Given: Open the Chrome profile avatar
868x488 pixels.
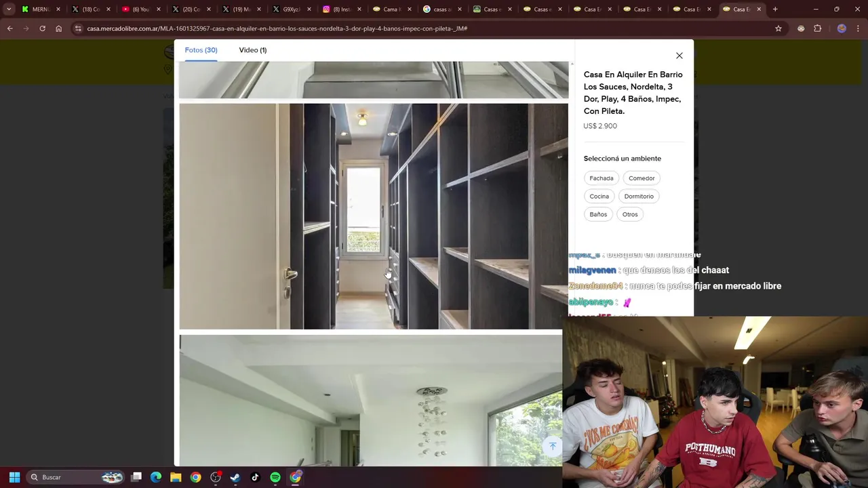Looking at the screenshot, I should [x=842, y=28].
